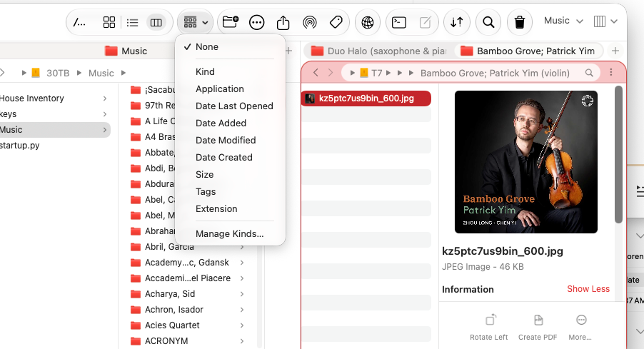This screenshot has height=349, width=644.
Task: Switch to list view
Action: click(132, 23)
